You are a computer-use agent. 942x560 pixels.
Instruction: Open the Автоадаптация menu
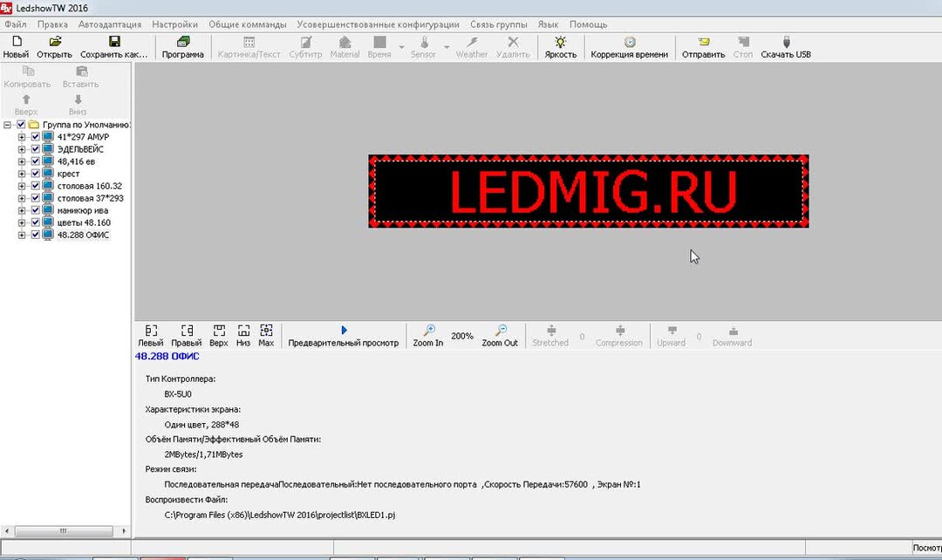coord(110,24)
